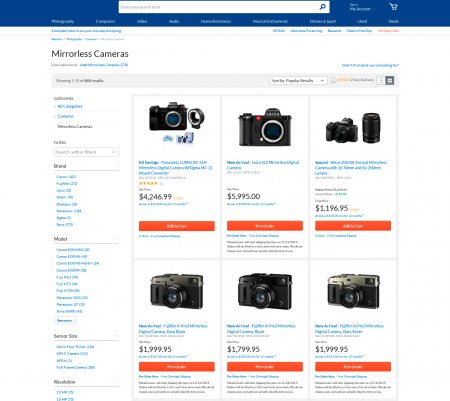Enable the 2-Day Delivery checkbox
450x401 pixels.
point(333,80)
